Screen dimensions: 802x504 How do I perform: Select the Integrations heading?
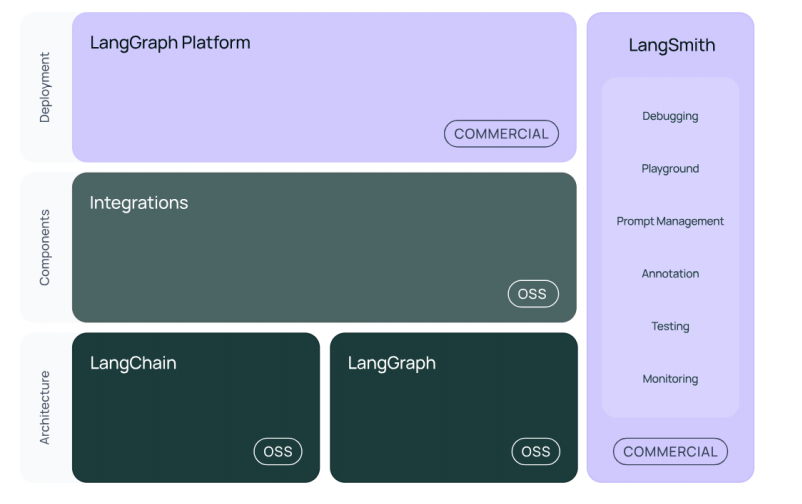coord(139,203)
